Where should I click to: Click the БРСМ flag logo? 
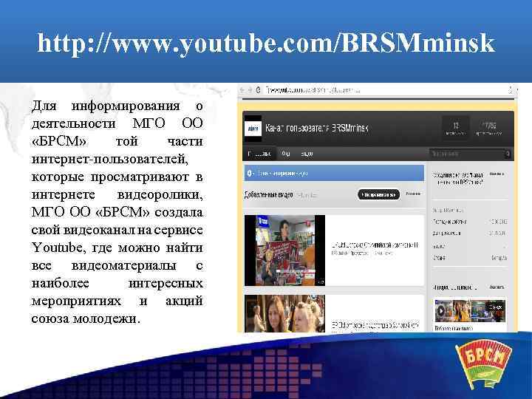485,365
